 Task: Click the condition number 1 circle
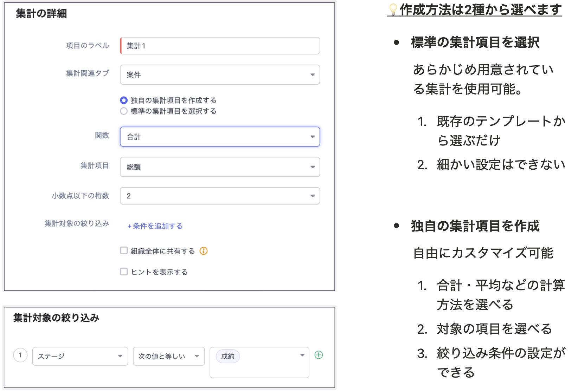click(20, 355)
